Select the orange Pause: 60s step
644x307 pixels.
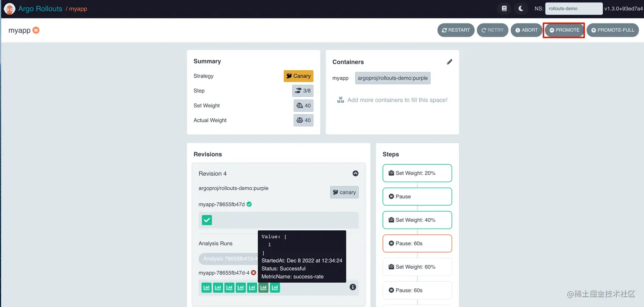click(417, 243)
